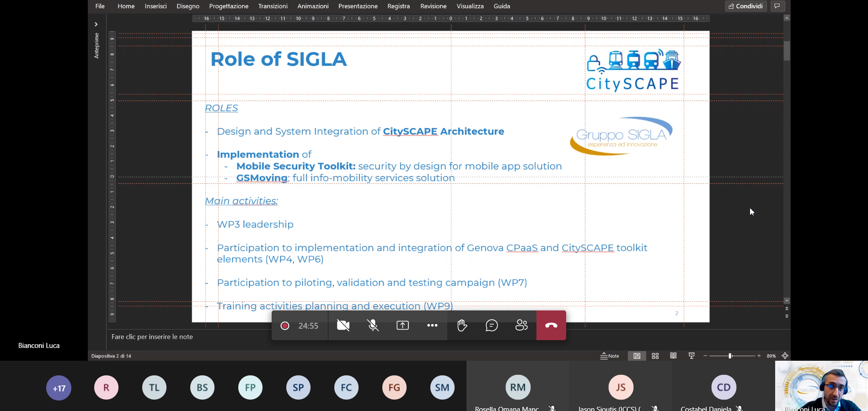This screenshot has width=868, height=411.
Task: Toggle the Note pane in status bar
Action: [x=610, y=356]
